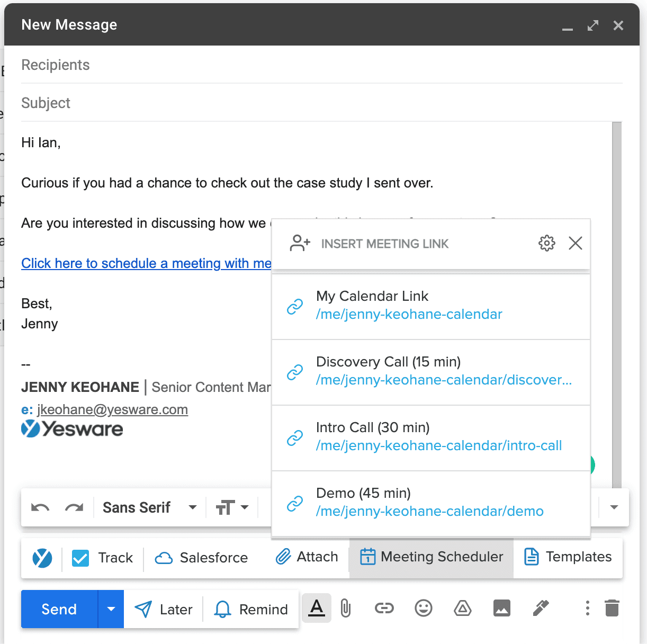647x644 pixels.
Task: Click the Salesforce cloud icon
Action: pyautogui.click(x=164, y=558)
